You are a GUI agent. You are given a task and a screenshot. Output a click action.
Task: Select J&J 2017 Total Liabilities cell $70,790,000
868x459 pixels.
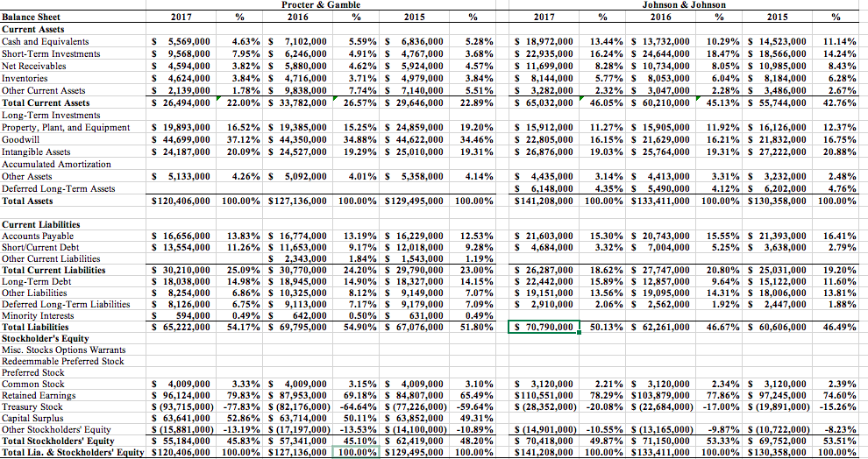544,327
